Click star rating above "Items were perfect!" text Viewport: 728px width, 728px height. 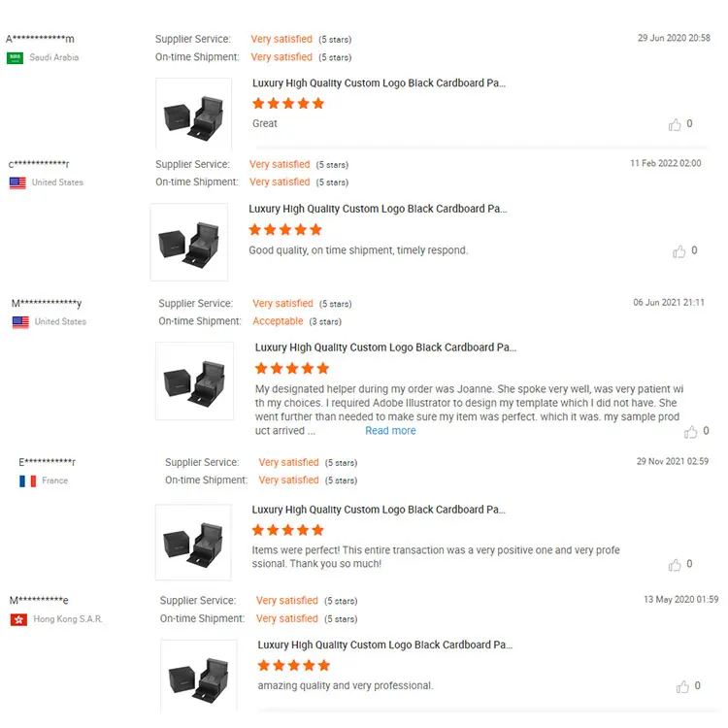coord(288,530)
